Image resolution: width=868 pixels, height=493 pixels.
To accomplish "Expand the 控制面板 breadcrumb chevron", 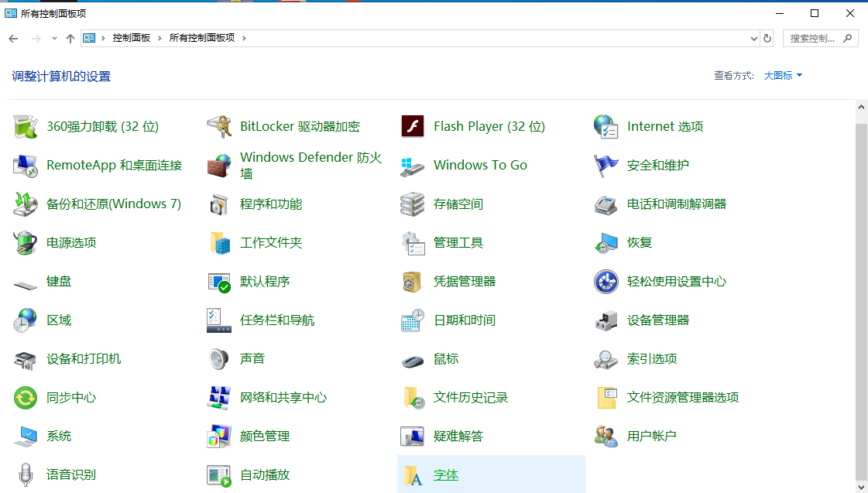I will tap(160, 38).
